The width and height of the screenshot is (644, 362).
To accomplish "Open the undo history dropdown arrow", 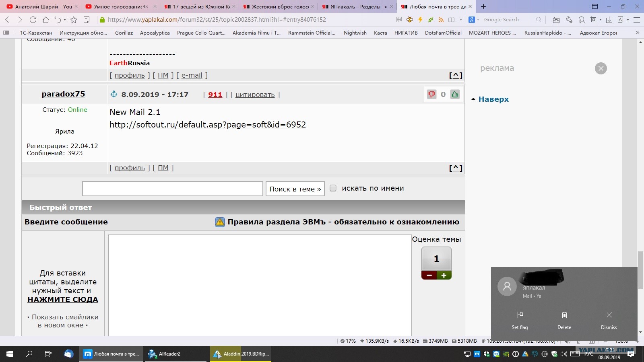I will pos(64,20).
